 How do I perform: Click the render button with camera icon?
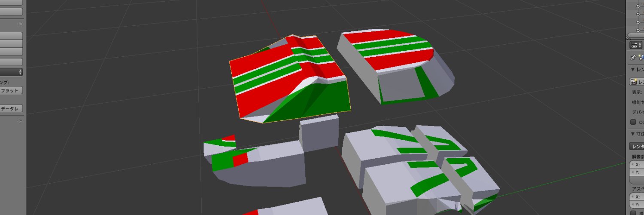pyautogui.click(x=637, y=82)
